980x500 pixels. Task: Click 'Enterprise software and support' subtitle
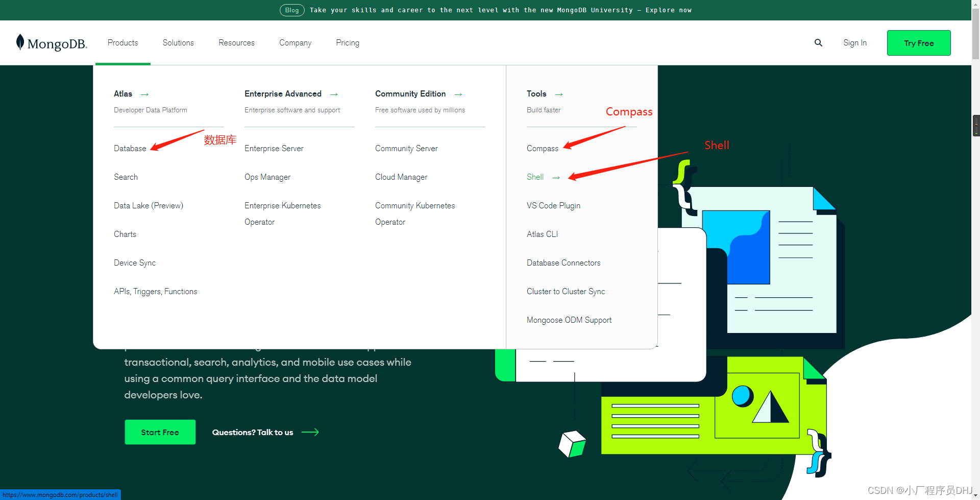tap(292, 110)
